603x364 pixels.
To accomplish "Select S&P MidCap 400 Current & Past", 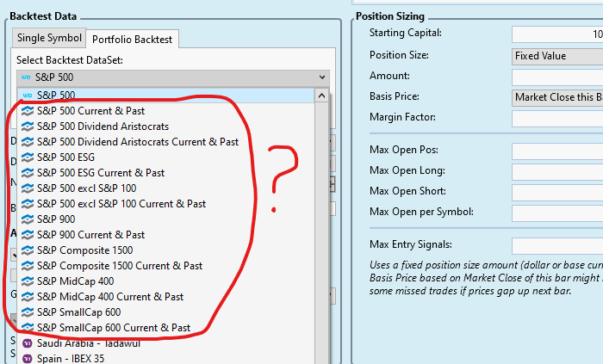I will click(x=165, y=297).
